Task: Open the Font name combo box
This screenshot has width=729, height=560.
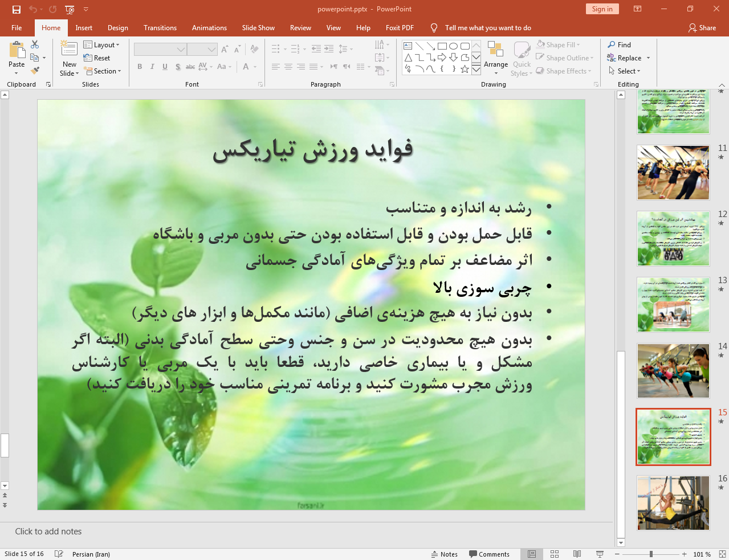Action: [160, 50]
